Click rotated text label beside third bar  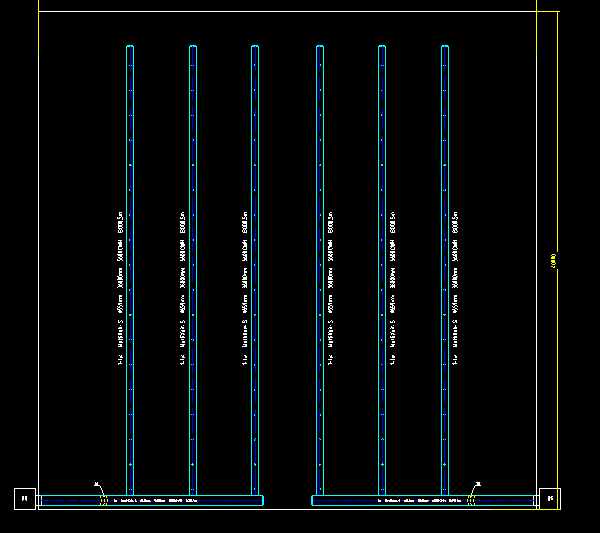tap(245, 288)
